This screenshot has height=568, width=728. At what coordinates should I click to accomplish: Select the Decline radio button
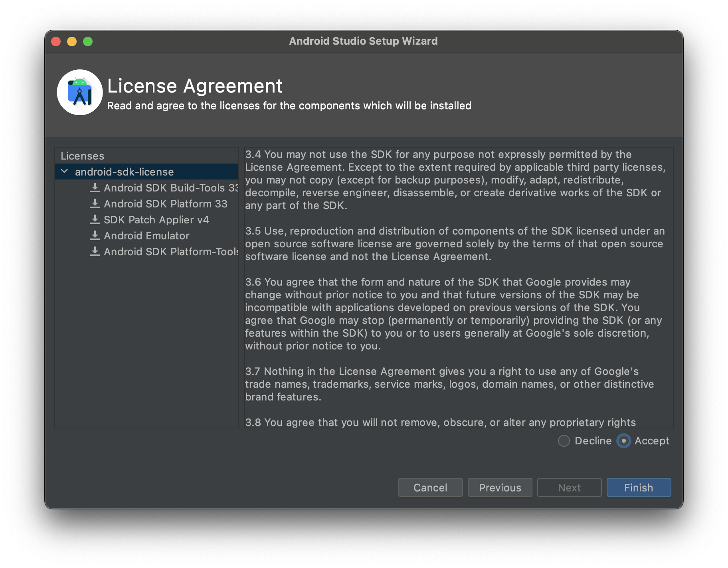pyautogui.click(x=564, y=441)
